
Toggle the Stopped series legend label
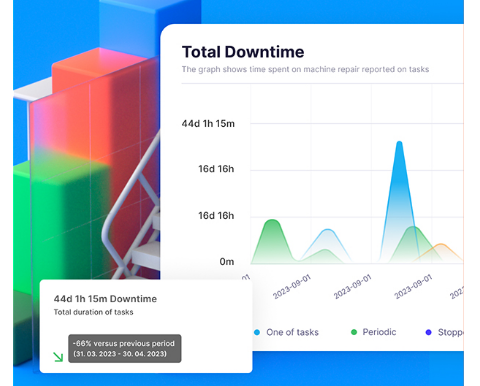(x=450, y=332)
